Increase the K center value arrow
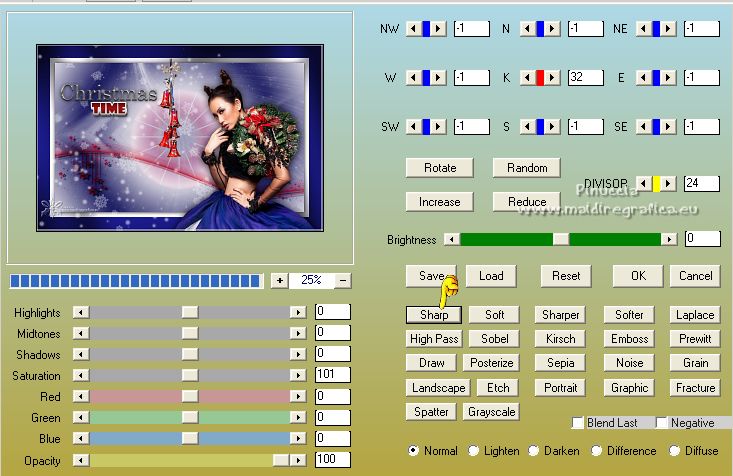Image resolution: width=733 pixels, height=476 pixels. click(x=553, y=78)
